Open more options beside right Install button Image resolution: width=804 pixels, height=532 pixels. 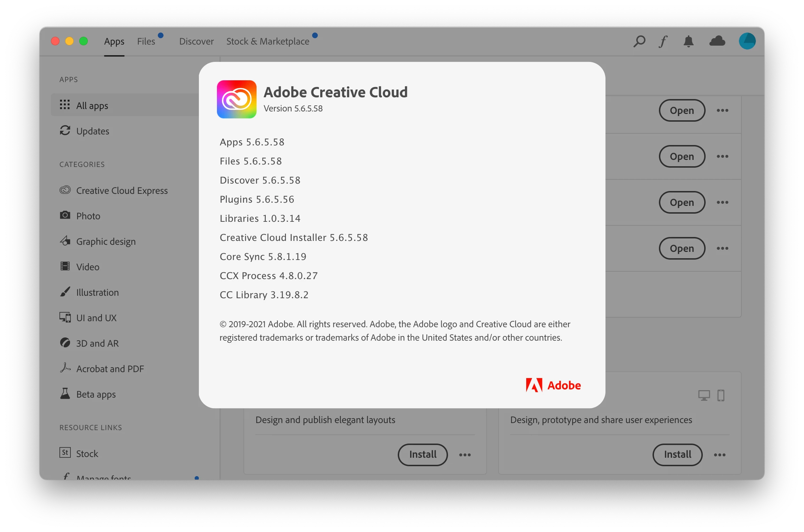click(x=719, y=455)
